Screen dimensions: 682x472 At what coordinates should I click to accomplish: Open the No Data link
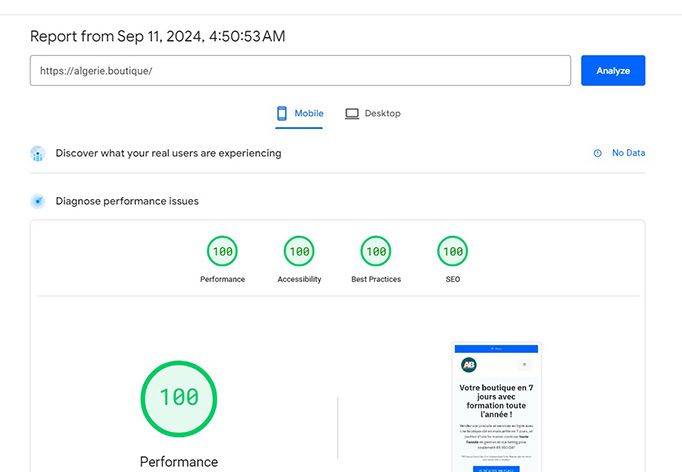(628, 154)
